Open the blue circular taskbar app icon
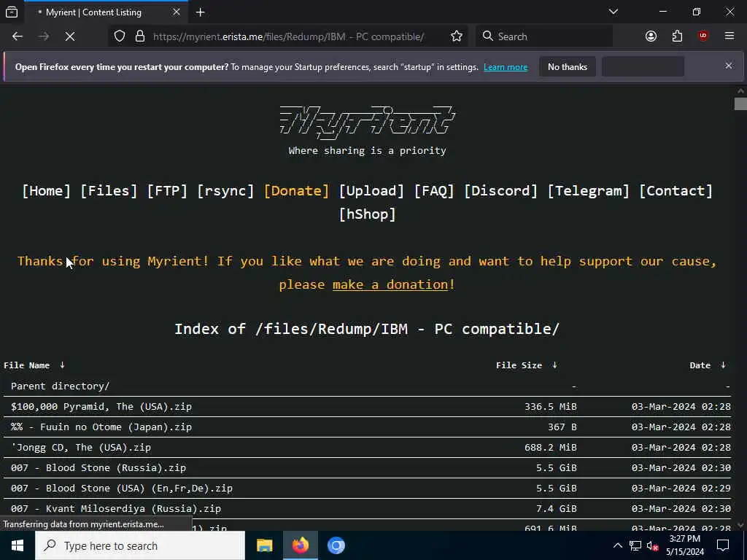 (336, 545)
